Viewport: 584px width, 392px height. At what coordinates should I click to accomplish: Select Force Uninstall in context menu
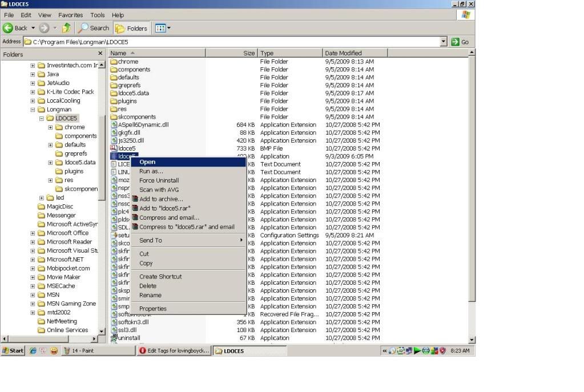188,180
